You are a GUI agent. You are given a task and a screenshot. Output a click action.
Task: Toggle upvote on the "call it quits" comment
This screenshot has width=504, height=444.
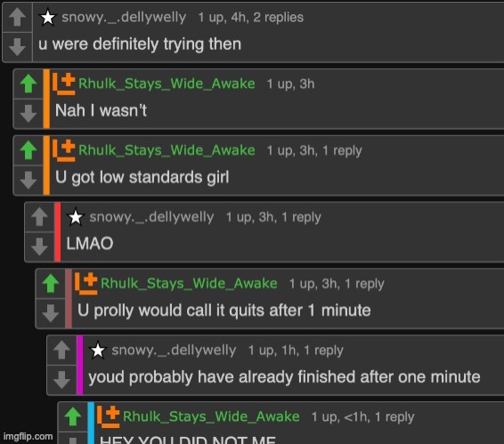click(x=51, y=283)
